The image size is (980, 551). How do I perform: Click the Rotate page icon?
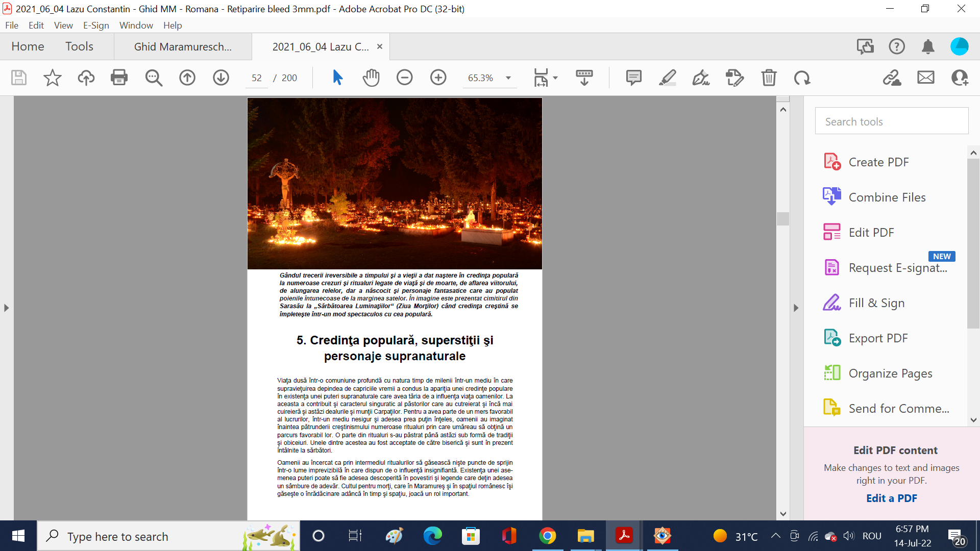coord(802,78)
